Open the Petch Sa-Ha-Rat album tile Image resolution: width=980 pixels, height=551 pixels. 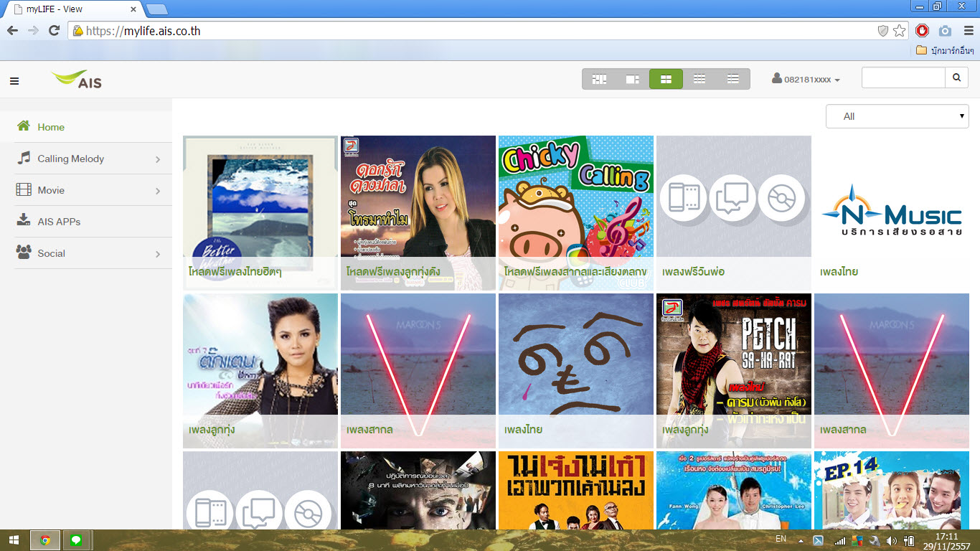[x=734, y=371]
